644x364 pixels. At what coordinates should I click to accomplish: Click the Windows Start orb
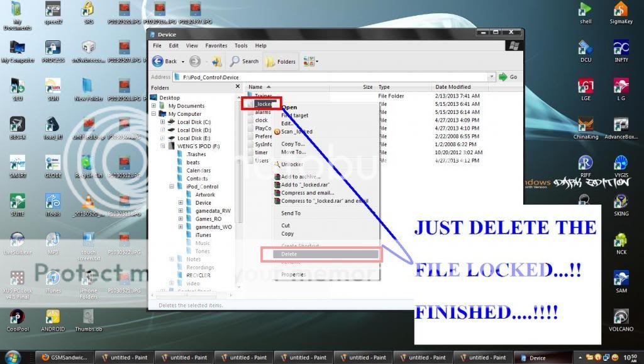click(13, 356)
